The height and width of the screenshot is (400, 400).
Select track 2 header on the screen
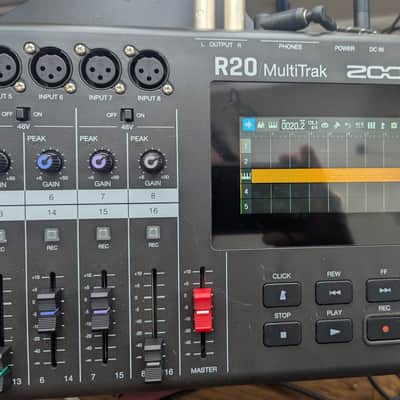246,161
